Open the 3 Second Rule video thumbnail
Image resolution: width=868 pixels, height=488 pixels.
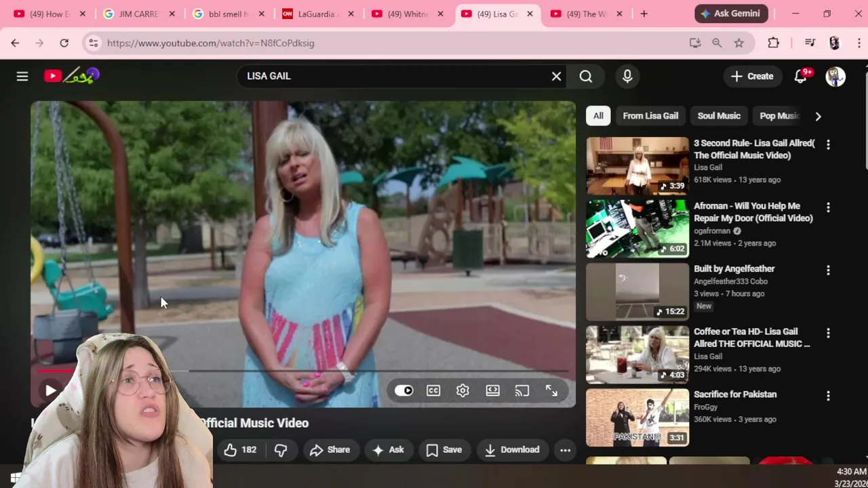(x=637, y=166)
